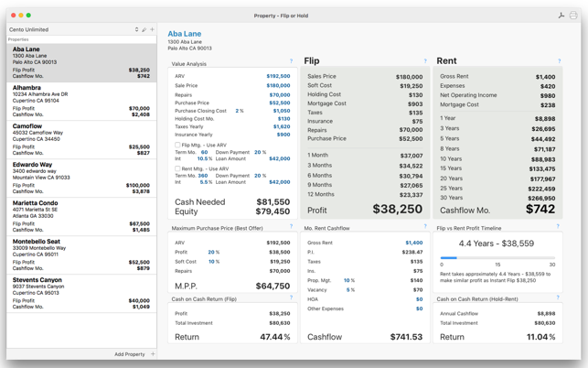The width and height of the screenshot is (588, 368).
Task: Open help for Flip vs Rent Profit Timeline
Action: [x=558, y=226]
